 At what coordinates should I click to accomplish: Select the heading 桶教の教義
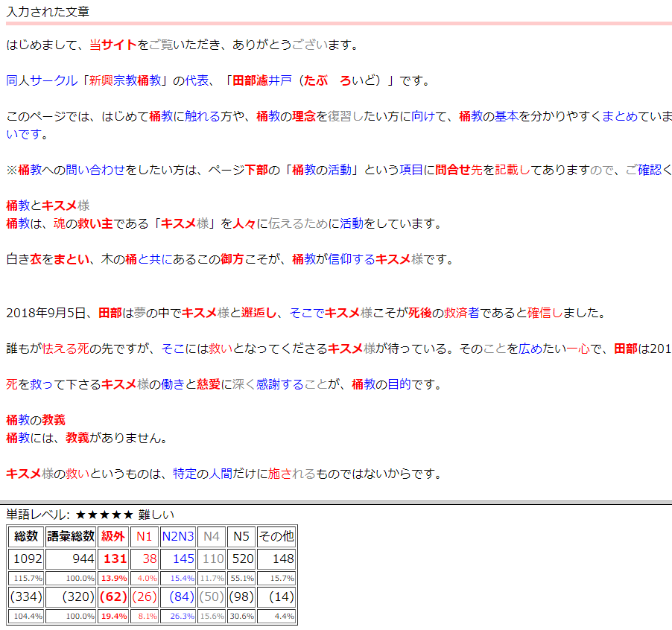click(36, 420)
